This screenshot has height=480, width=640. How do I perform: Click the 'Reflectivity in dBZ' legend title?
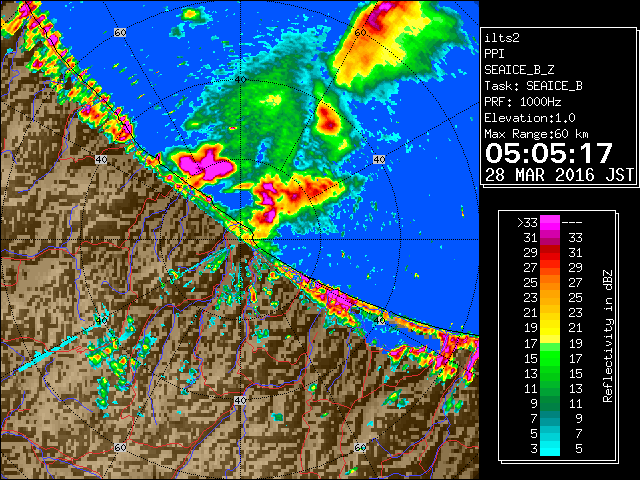[608, 336]
